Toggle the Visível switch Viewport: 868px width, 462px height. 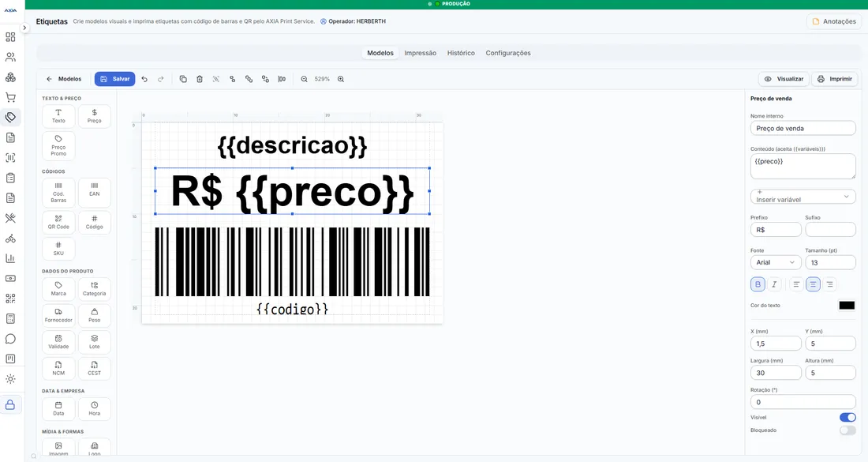tap(847, 417)
